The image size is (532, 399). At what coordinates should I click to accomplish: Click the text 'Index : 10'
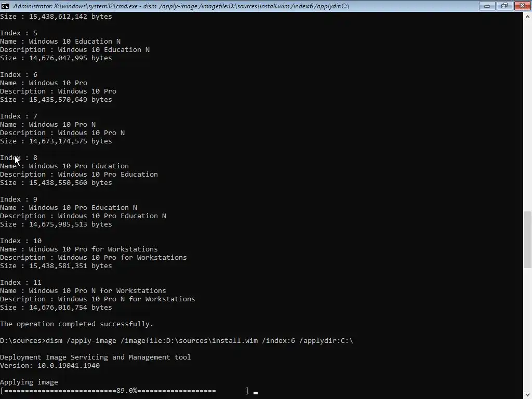coord(21,241)
